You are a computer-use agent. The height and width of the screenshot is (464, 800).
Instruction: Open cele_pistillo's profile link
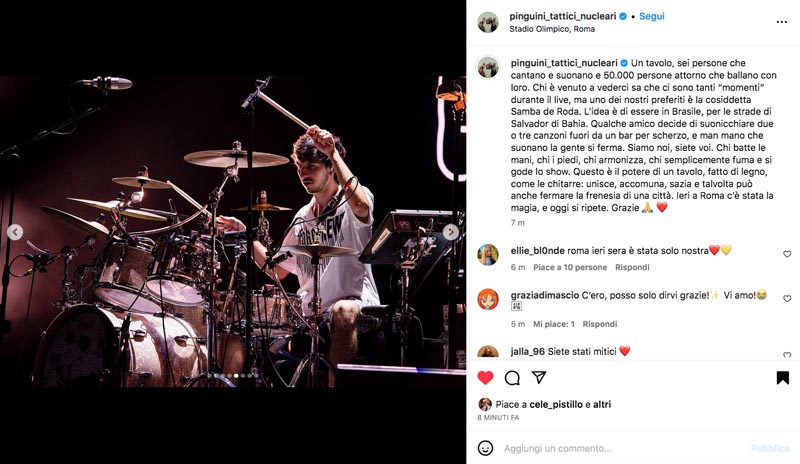556,404
